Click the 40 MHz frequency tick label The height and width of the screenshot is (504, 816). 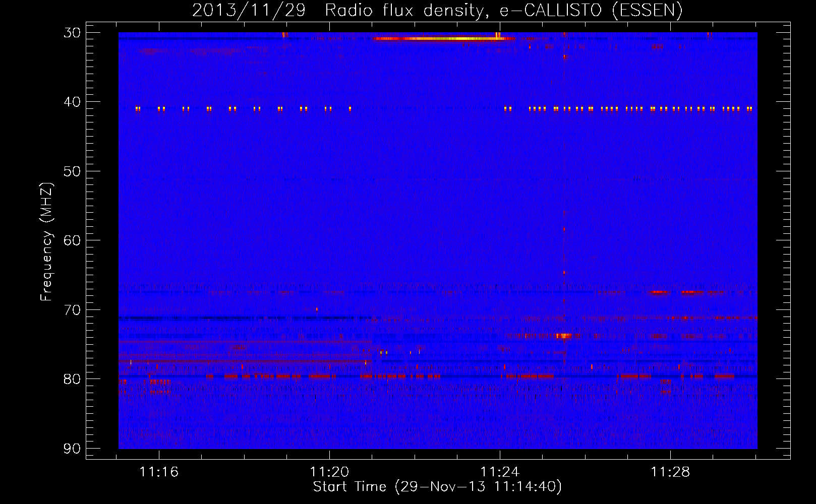[72, 102]
